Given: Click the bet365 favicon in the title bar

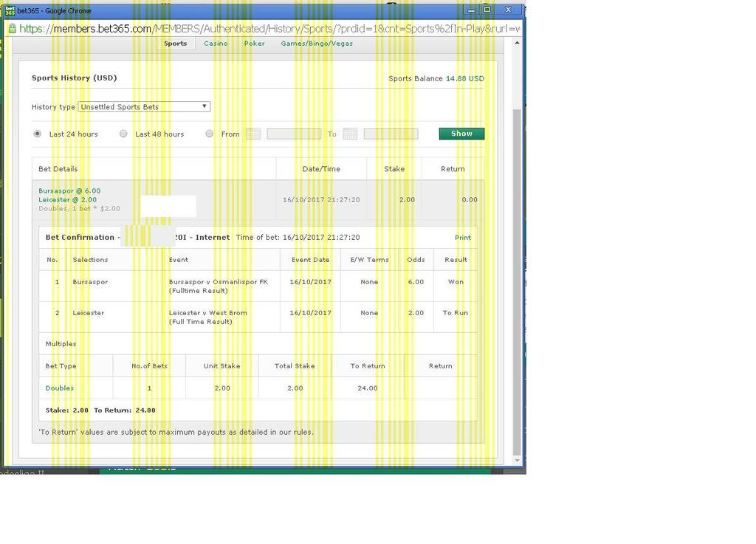Looking at the screenshot, I should [x=10, y=10].
